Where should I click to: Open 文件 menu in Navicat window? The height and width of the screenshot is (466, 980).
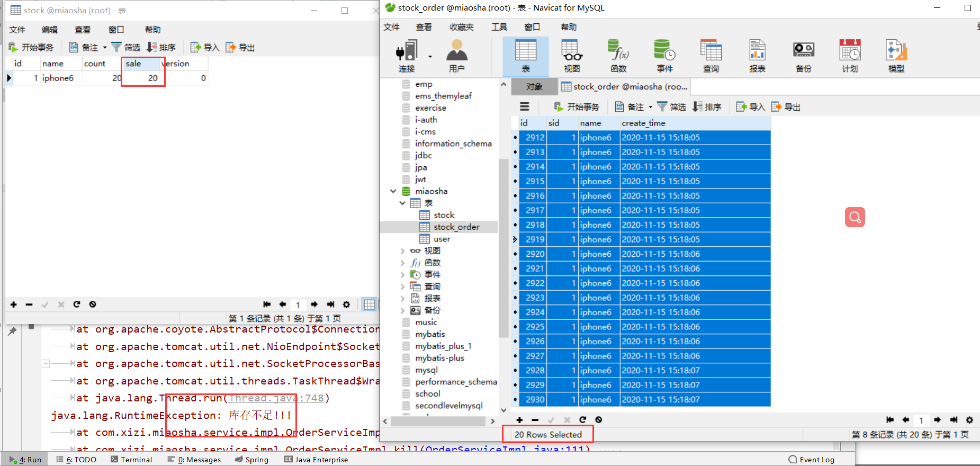(x=391, y=27)
